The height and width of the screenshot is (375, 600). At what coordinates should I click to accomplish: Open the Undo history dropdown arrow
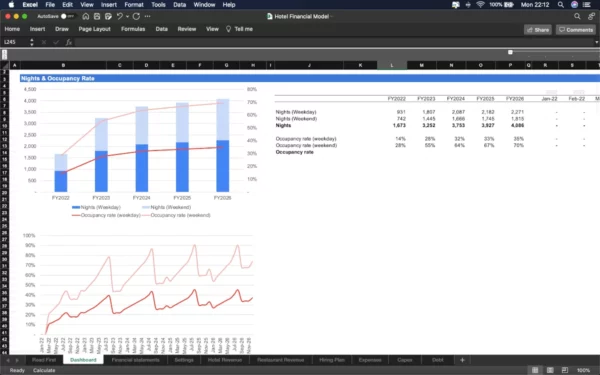coord(127,16)
